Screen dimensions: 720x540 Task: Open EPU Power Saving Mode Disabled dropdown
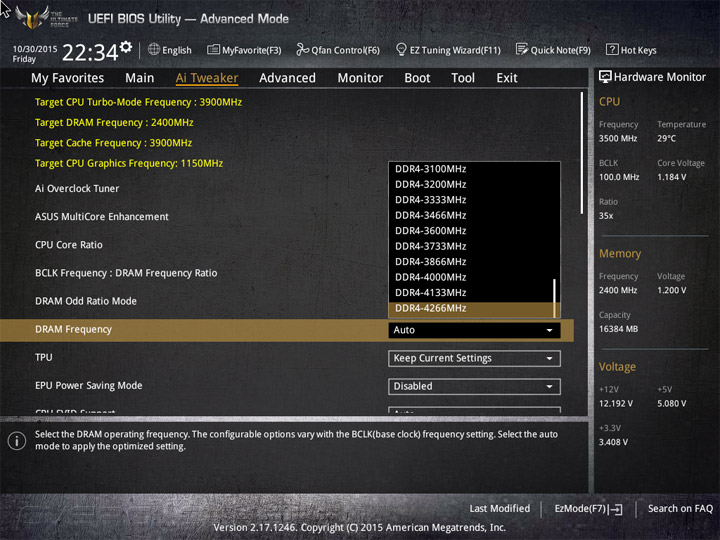pyautogui.click(x=474, y=386)
